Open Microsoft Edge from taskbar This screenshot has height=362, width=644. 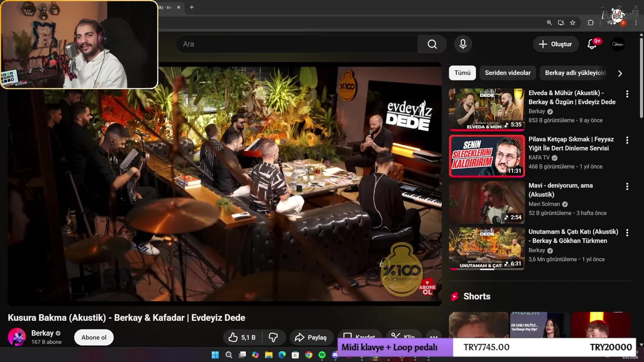pyautogui.click(x=282, y=355)
